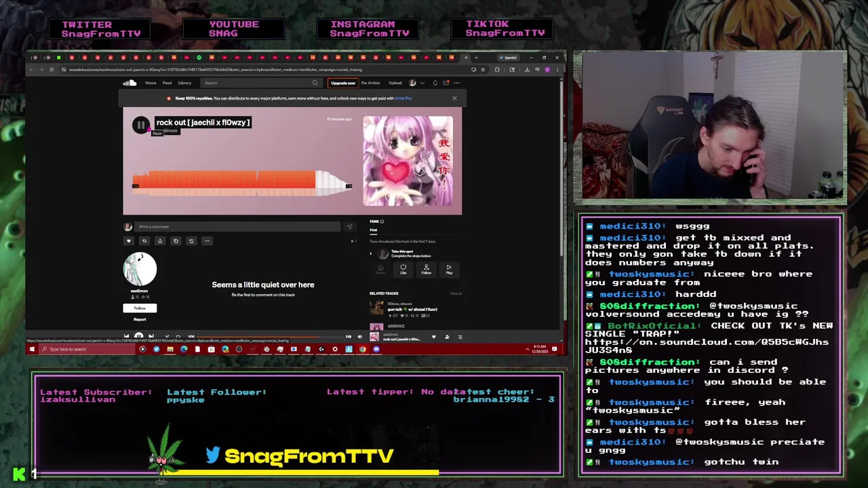
Task: Pause playback in the bottom player bar
Action: [139, 336]
